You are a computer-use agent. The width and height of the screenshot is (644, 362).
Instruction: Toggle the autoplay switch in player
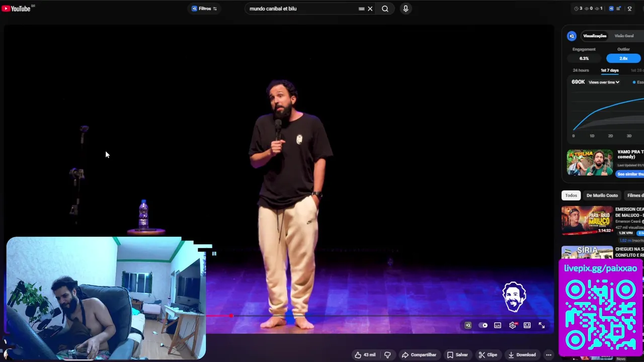tap(482, 325)
